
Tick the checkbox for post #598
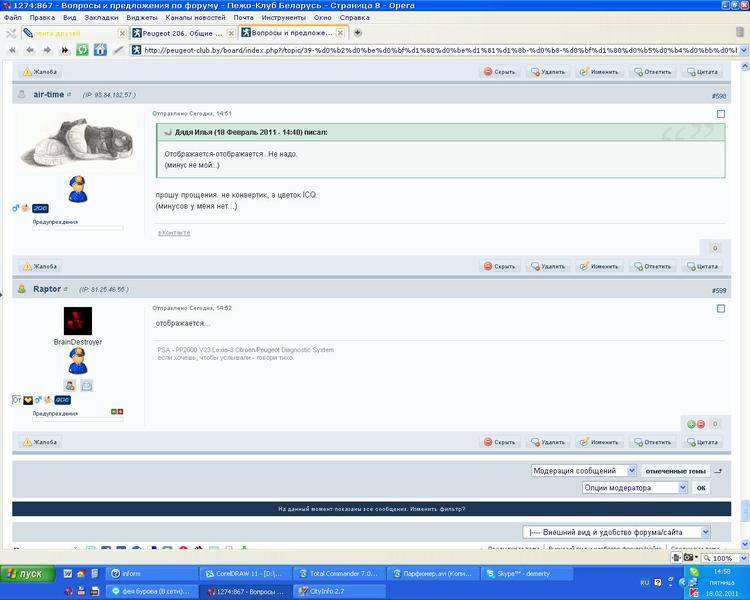tap(721, 114)
